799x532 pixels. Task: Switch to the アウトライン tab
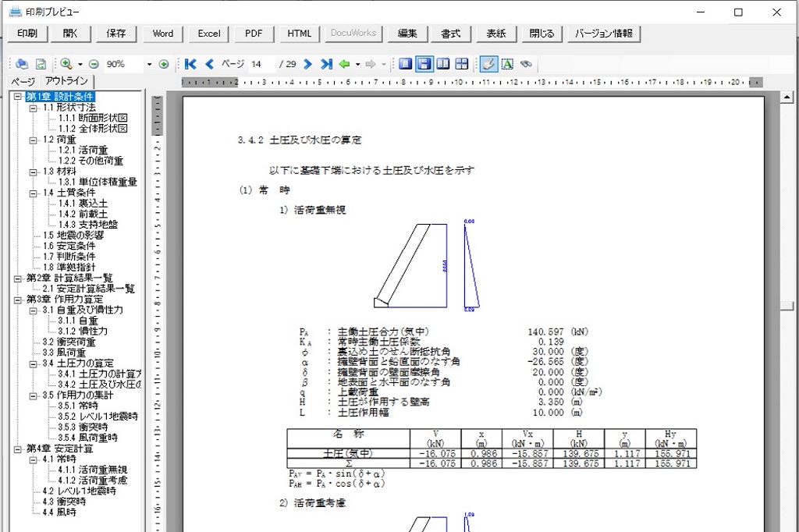point(66,81)
